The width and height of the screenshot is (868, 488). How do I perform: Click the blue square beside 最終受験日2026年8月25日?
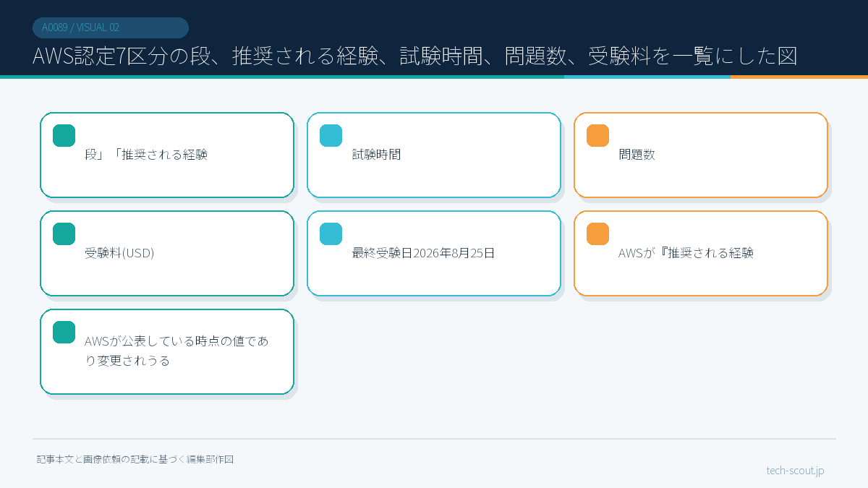click(331, 234)
